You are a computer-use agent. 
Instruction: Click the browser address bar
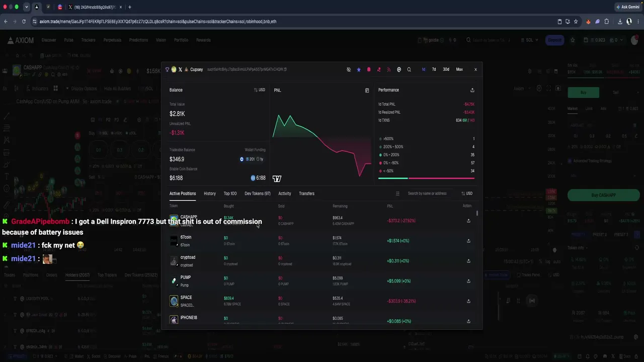(x=292, y=22)
